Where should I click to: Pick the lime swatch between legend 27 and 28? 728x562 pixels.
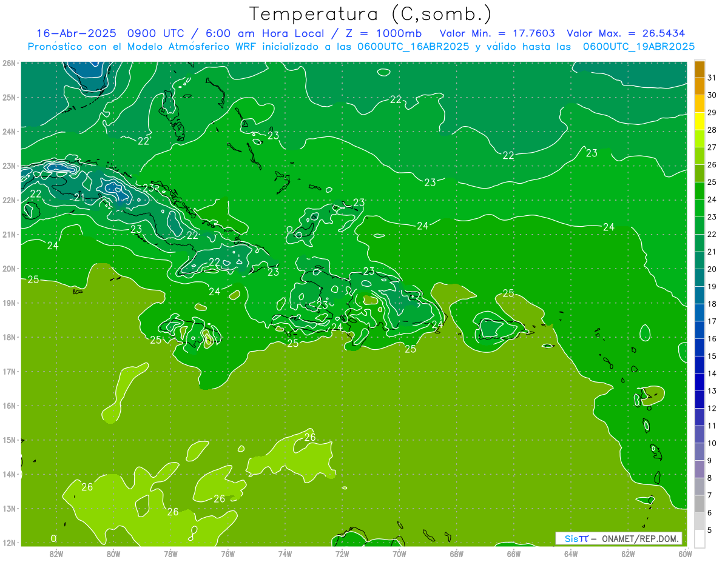699,139
